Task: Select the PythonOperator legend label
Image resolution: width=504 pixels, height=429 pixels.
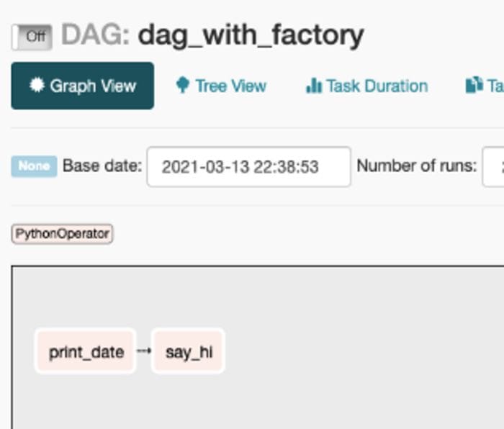Action: 62,234
